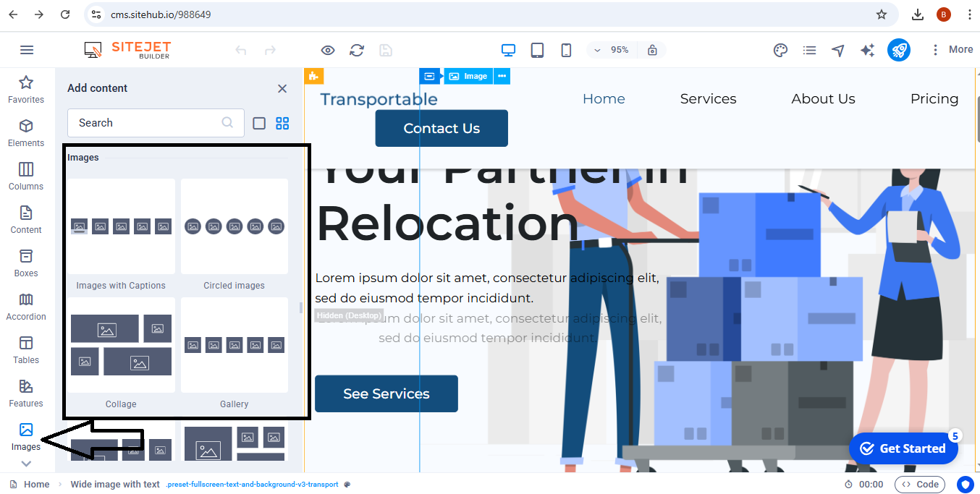Select the Columns sidebar icon

coord(26,176)
